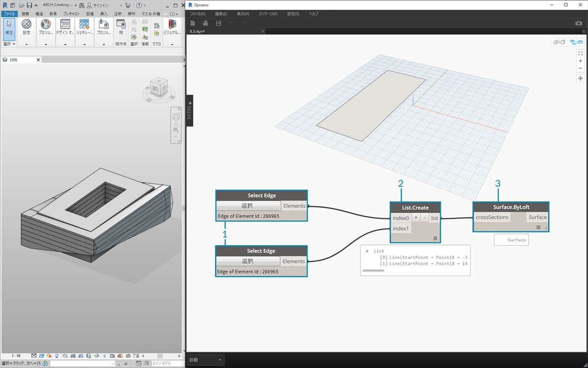
Task: Click the Revit view scale 1 : 96
Action: [x=16, y=356]
